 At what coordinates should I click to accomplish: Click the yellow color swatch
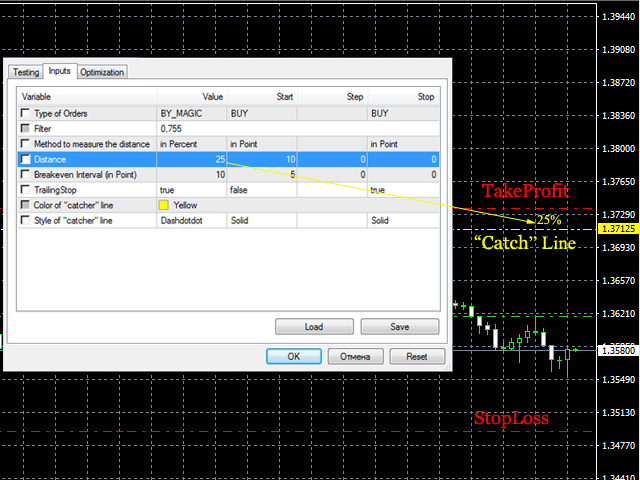tap(164, 205)
